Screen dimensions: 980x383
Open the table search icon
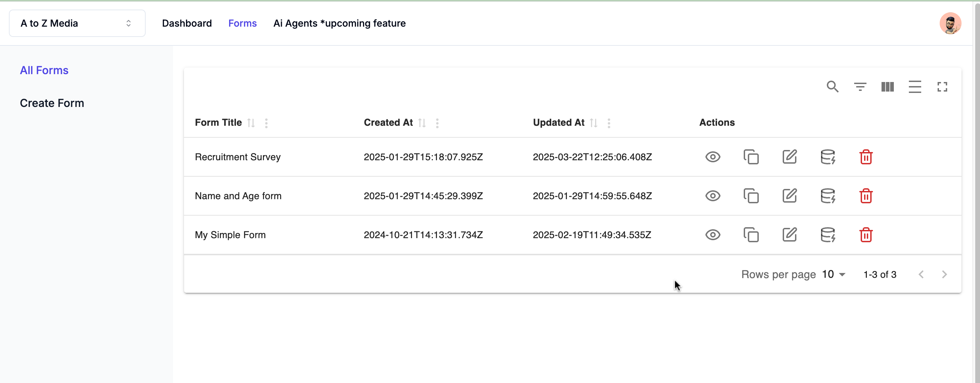(x=832, y=87)
